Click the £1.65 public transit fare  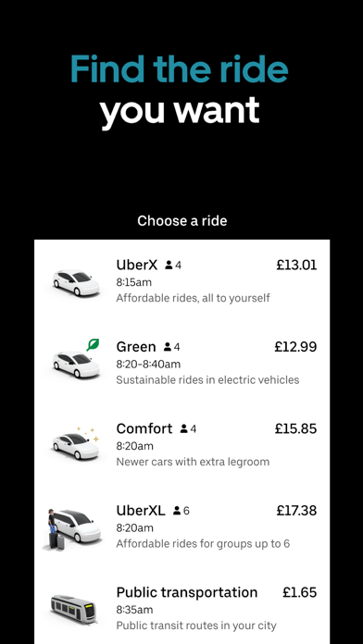pos(300,592)
